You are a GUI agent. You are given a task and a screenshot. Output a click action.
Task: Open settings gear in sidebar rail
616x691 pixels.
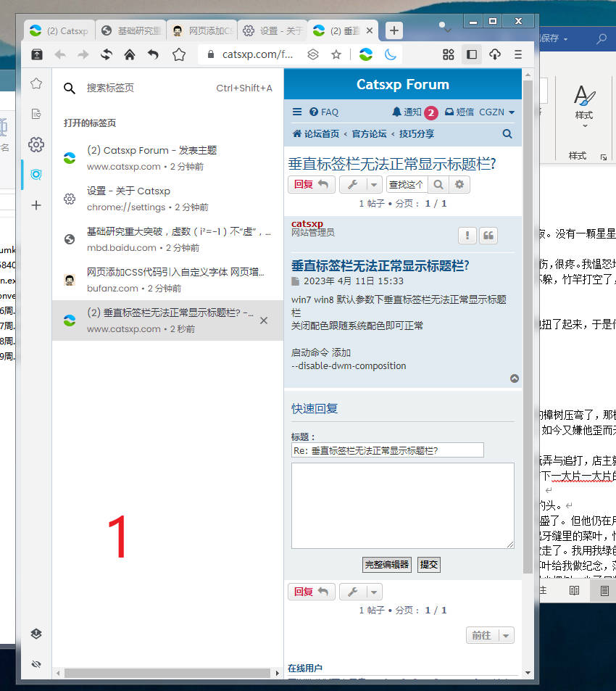pyautogui.click(x=36, y=144)
